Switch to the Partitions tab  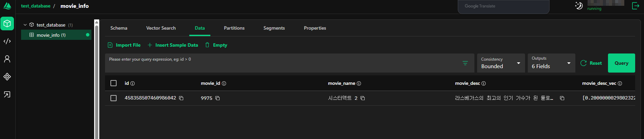pos(234,28)
